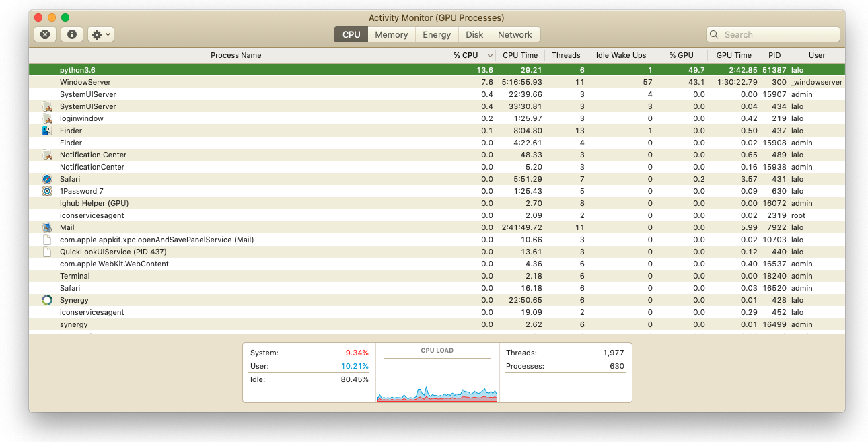Sort by Process Name column header
Image resolution: width=868 pixels, height=442 pixels.
(x=236, y=55)
